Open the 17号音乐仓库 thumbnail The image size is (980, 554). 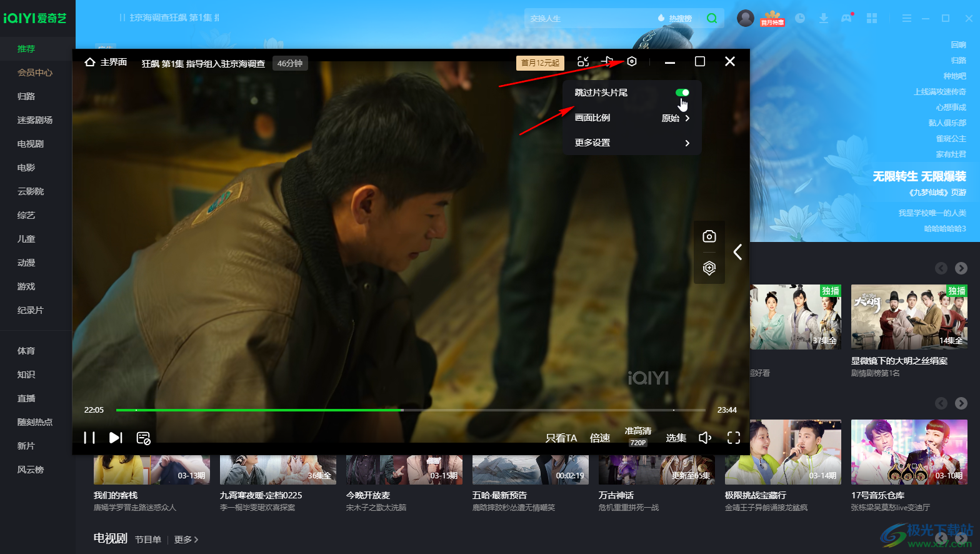point(909,452)
